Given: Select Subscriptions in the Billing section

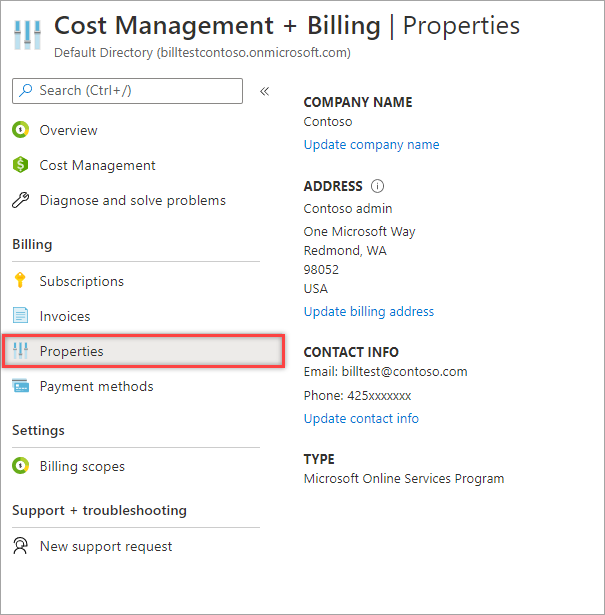Looking at the screenshot, I should click(82, 281).
